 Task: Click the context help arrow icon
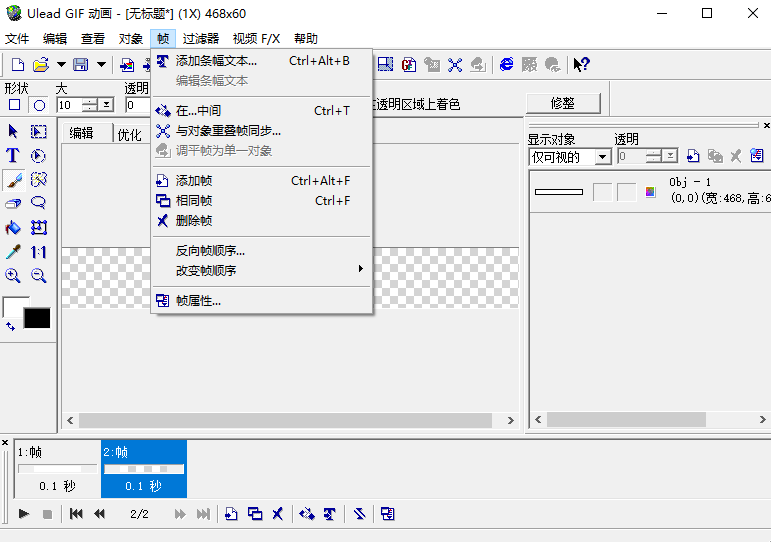click(581, 65)
